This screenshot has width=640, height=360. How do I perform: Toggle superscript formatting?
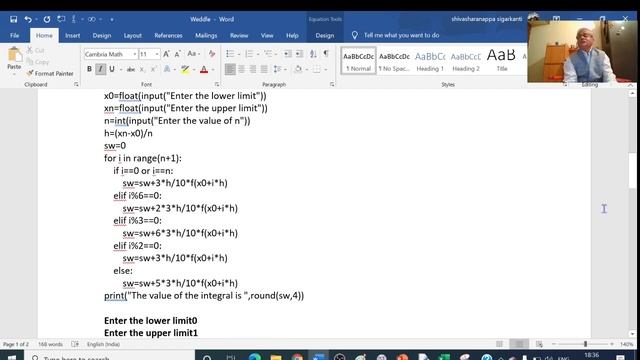pyautogui.click(x=153, y=69)
